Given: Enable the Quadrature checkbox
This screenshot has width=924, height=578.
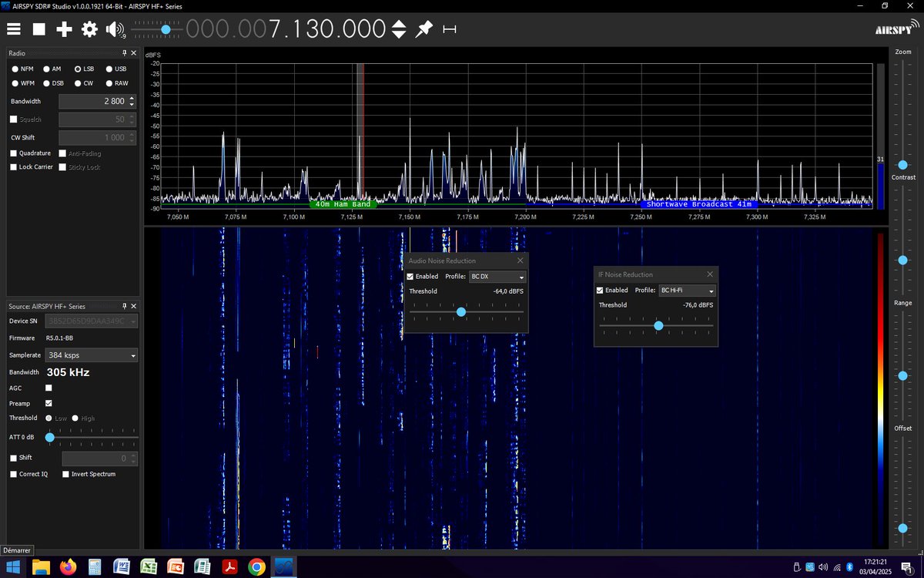Looking at the screenshot, I should tap(14, 153).
